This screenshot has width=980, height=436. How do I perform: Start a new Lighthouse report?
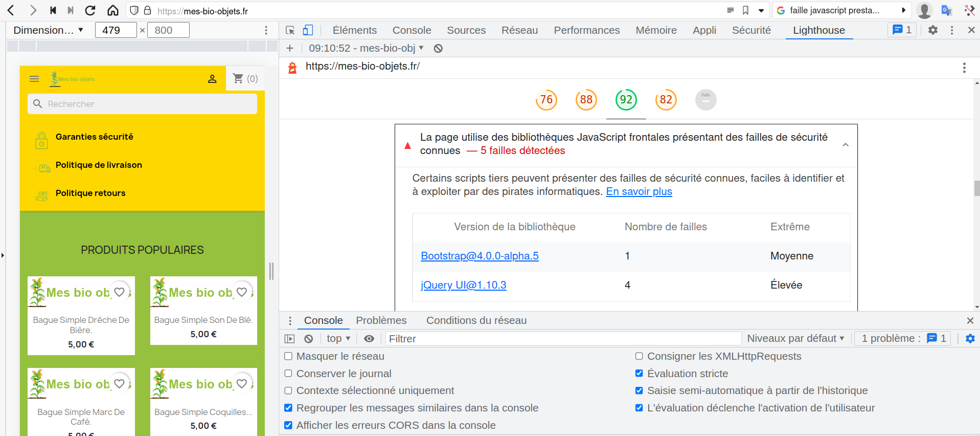(x=290, y=48)
